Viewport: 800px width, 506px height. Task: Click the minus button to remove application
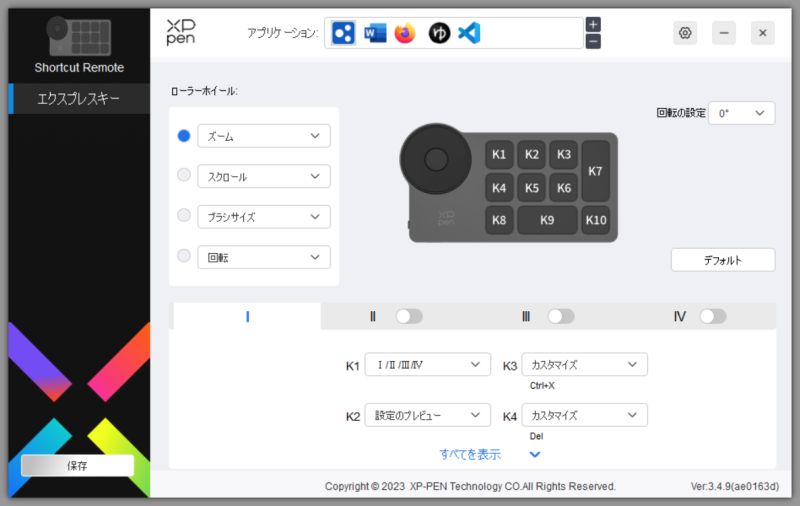pyautogui.click(x=593, y=42)
